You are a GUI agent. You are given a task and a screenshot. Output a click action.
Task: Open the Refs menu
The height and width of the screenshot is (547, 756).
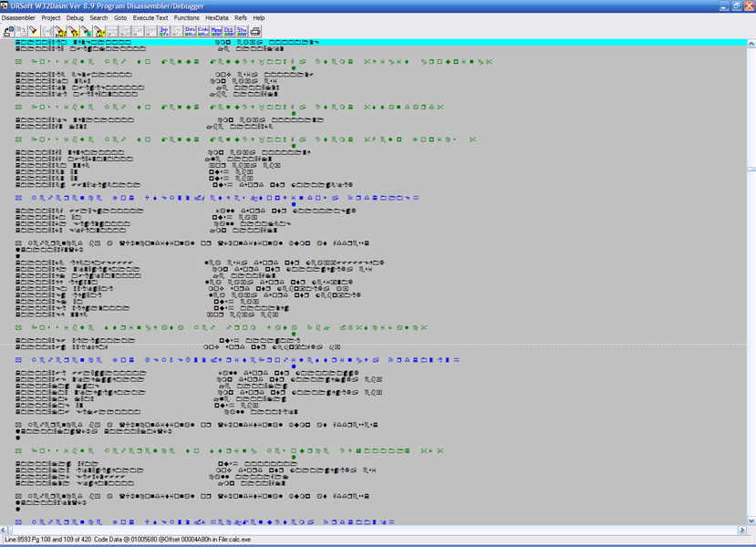click(x=241, y=17)
